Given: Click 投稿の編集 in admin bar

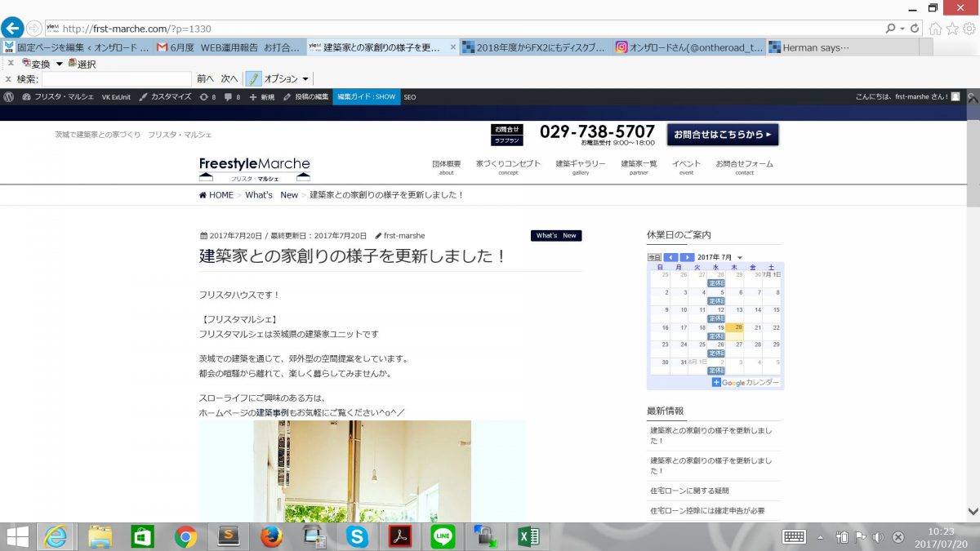Looking at the screenshot, I should click(306, 96).
